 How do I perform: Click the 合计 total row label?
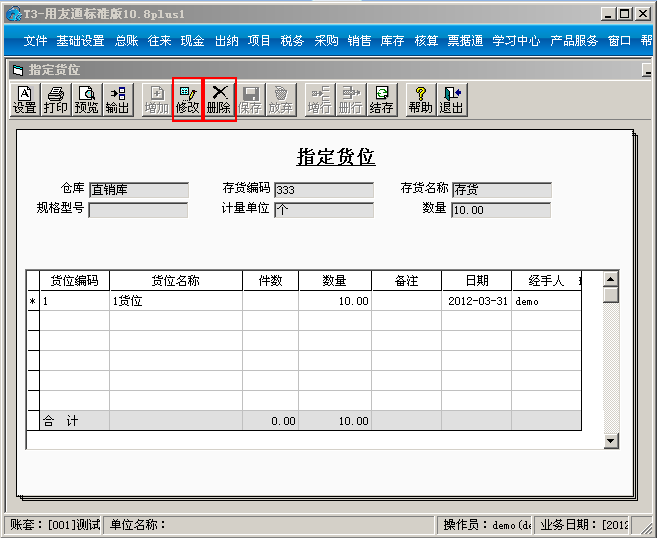[x=75, y=421]
